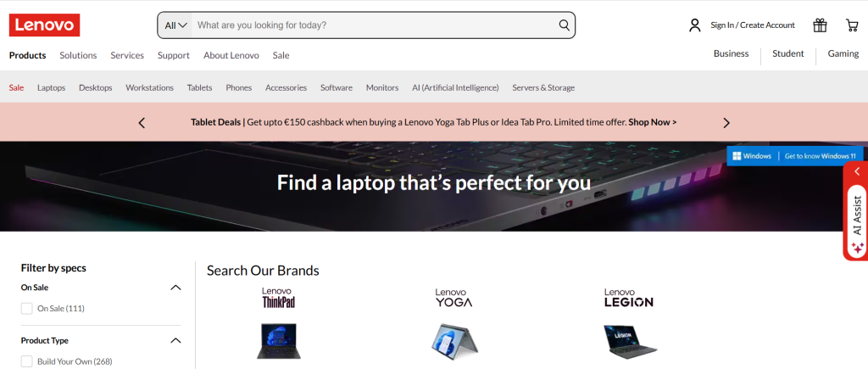Focus the search input field
Screen dimensions: 868x369
374,25
